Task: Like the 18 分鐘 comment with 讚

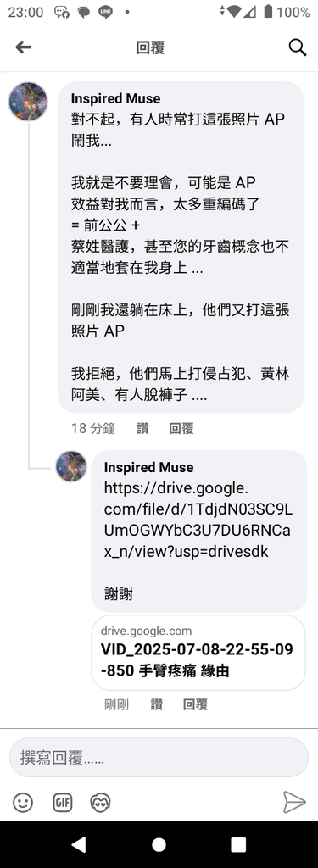Action: (x=142, y=428)
